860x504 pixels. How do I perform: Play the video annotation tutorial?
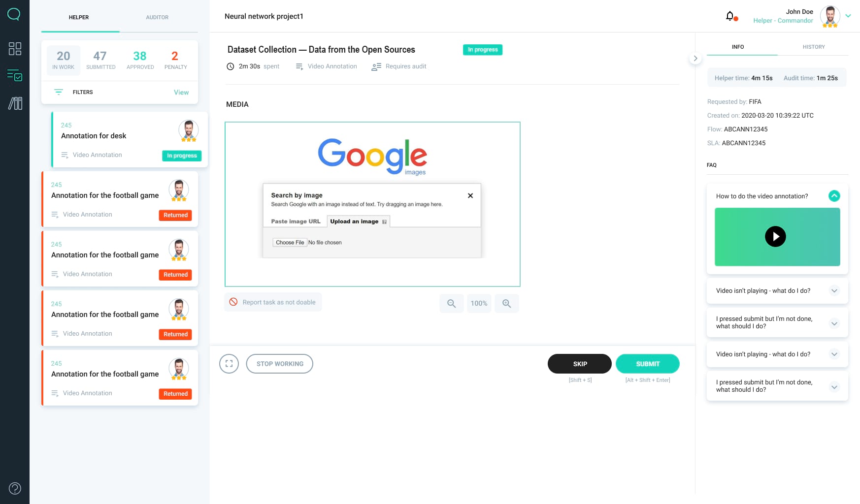click(x=775, y=236)
